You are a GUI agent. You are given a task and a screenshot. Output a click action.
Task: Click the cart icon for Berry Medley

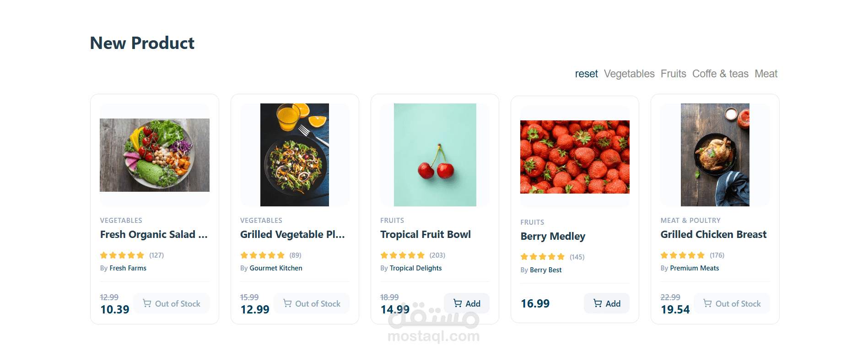point(598,303)
